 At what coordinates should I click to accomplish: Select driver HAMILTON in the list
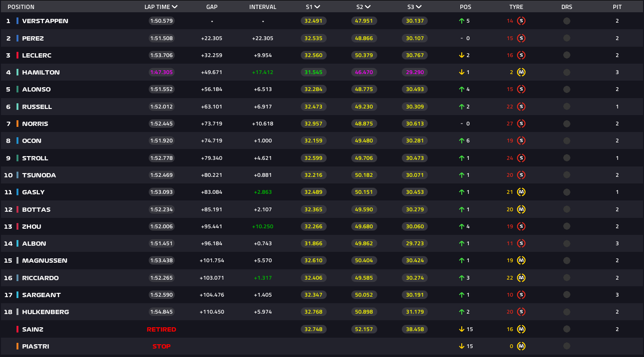tap(41, 72)
